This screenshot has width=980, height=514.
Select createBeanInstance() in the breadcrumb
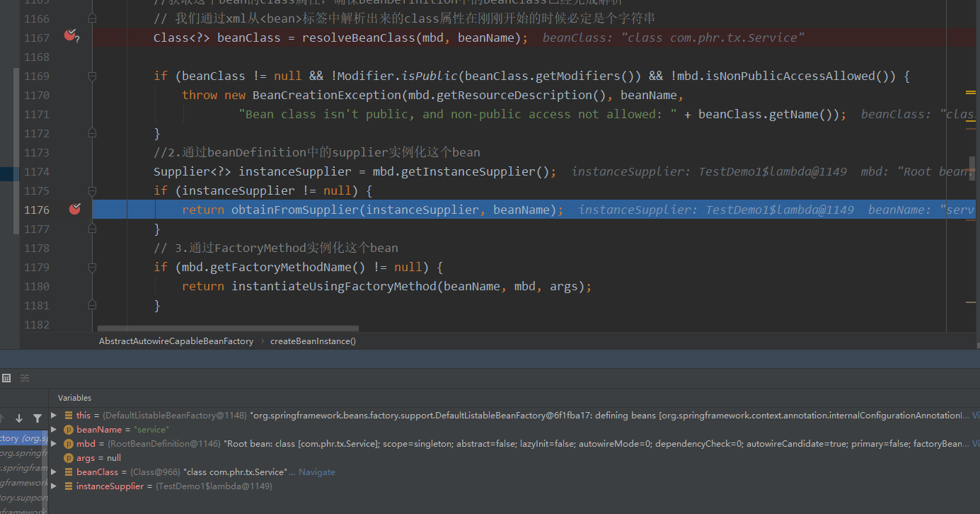click(313, 341)
